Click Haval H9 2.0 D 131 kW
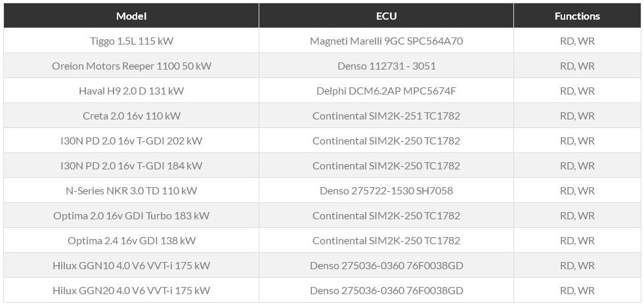The height and width of the screenshot is (306, 644). [x=131, y=91]
